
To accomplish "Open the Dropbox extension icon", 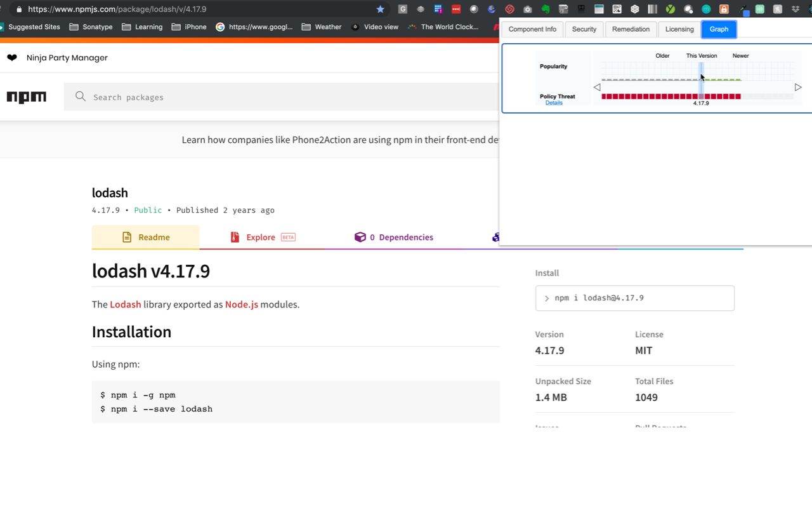I will tap(795, 9).
